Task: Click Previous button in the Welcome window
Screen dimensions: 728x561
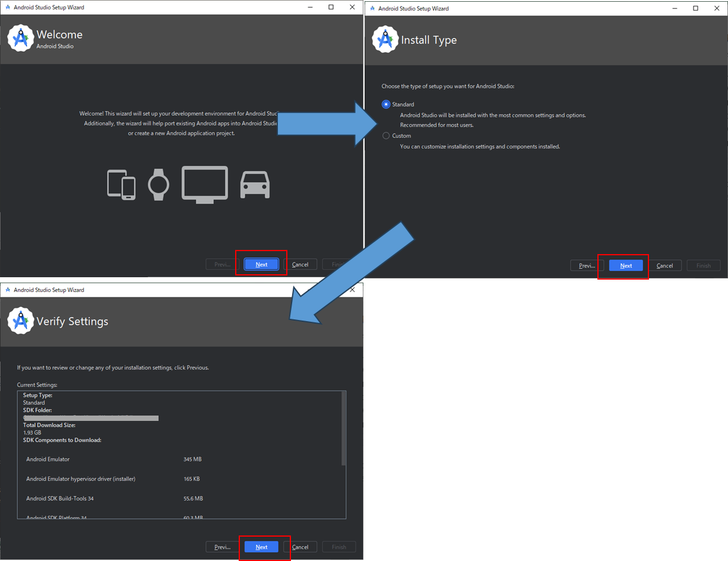Action: pyautogui.click(x=223, y=264)
